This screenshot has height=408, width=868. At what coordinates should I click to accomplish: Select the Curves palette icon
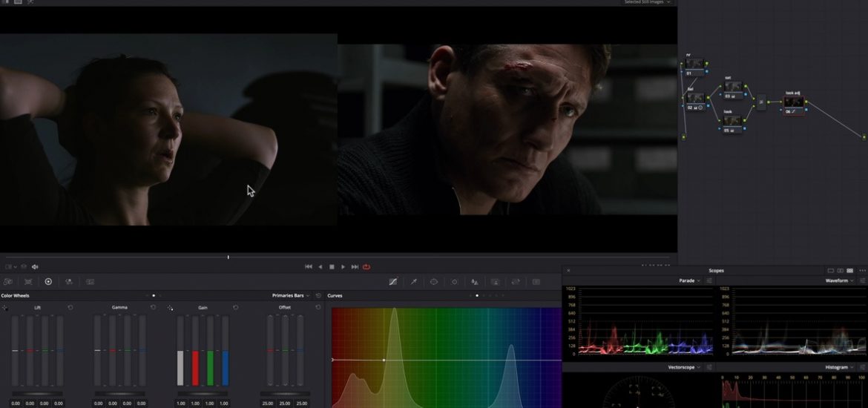(x=393, y=282)
